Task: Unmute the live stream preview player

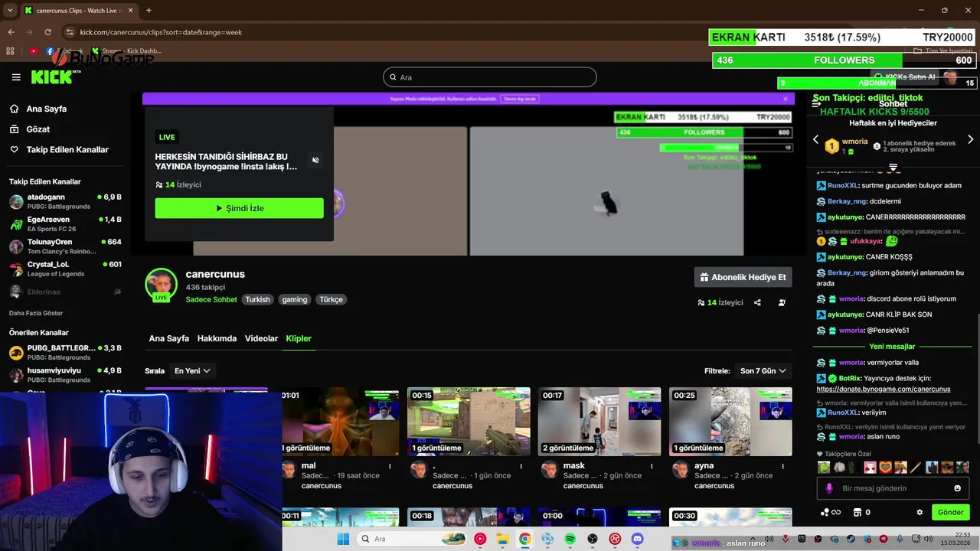Action: coord(315,160)
